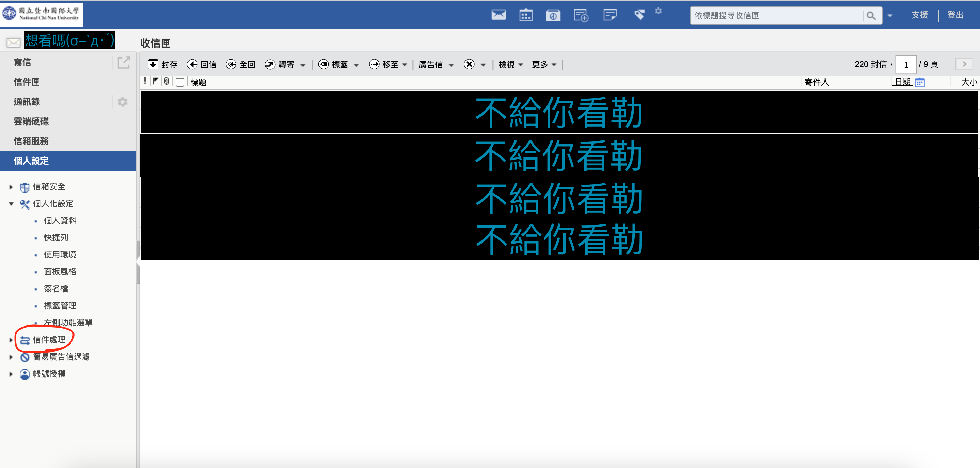Viewport: 980px width, 468px height.
Task: Open the calendar icon in top bar
Action: [526, 15]
